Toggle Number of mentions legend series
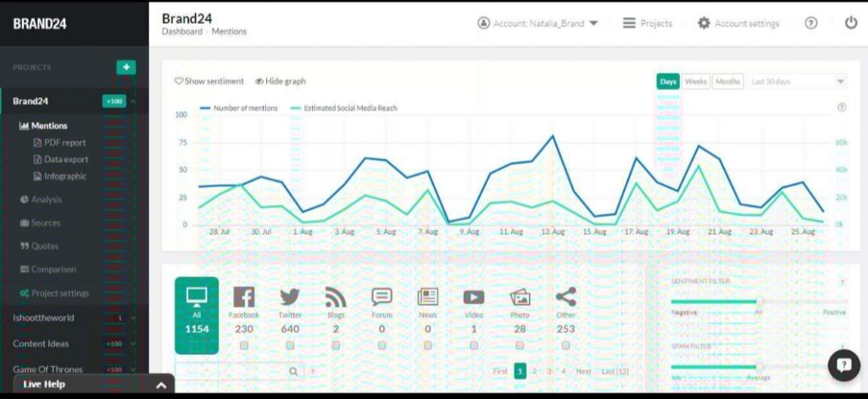This screenshot has height=399, width=868. [238, 108]
